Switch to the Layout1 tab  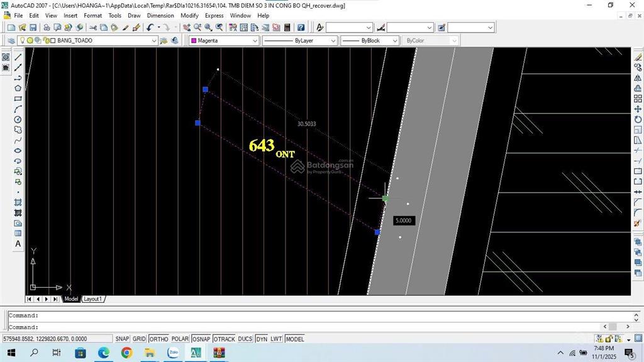92,299
